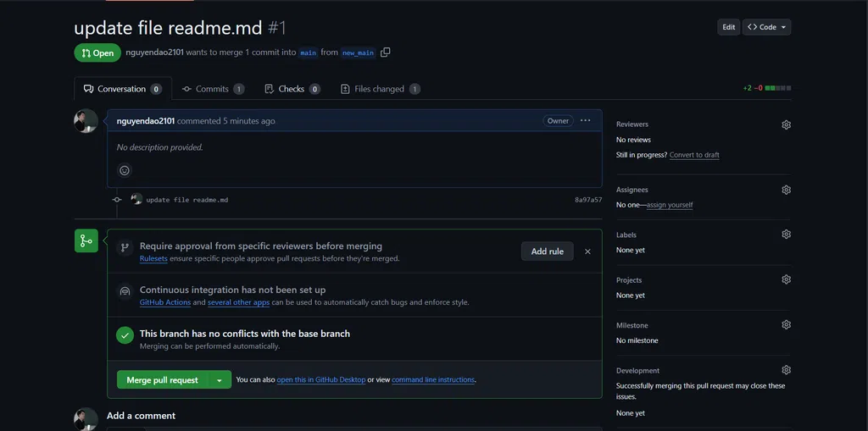
Task: View command line instructions link
Action: [433, 380]
